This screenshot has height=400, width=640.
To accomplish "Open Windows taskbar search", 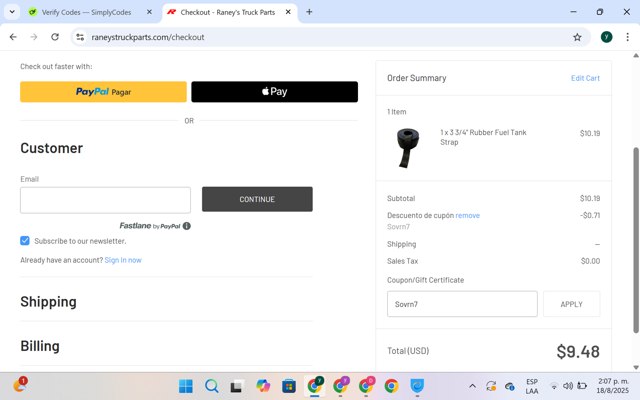I will pyautogui.click(x=211, y=386).
